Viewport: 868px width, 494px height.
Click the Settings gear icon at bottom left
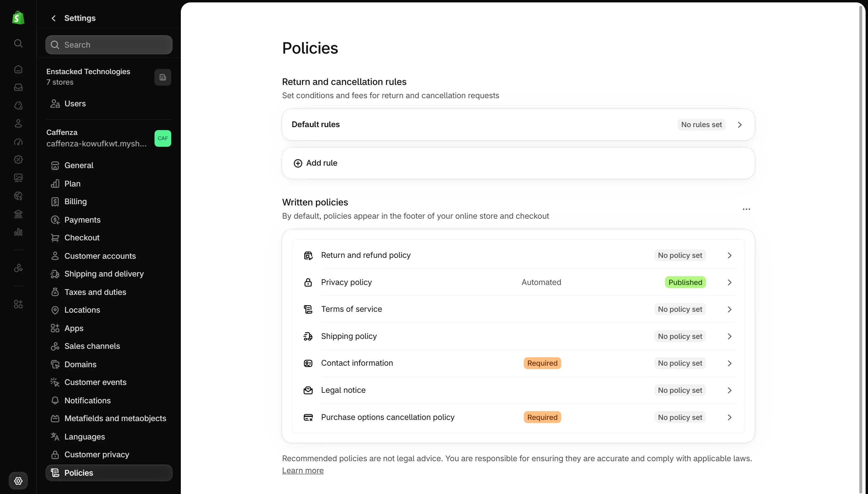[x=18, y=481]
